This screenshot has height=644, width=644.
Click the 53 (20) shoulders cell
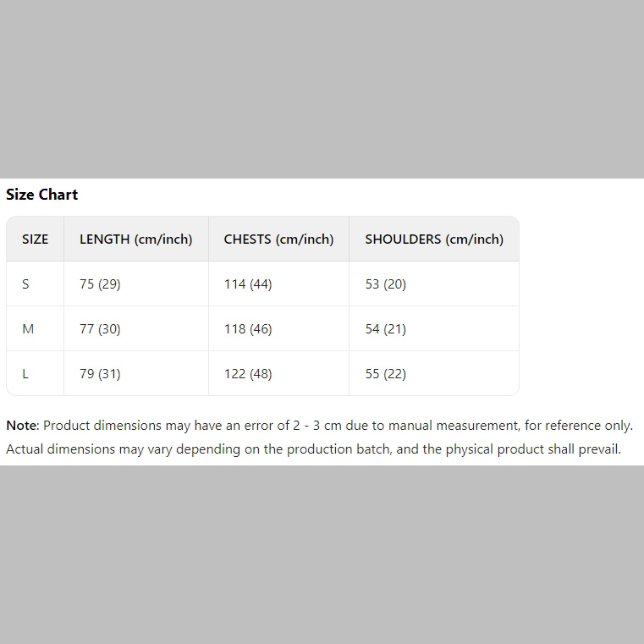pyautogui.click(x=386, y=284)
